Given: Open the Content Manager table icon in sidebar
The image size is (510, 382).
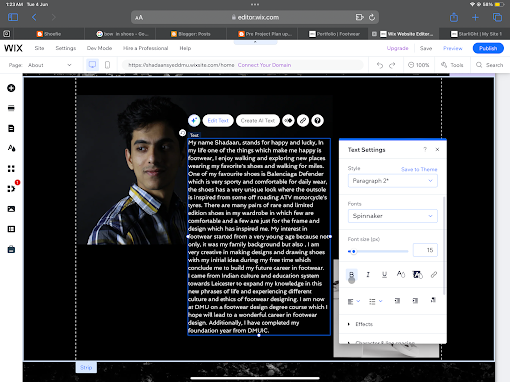Looking at the screenshot, I should coord(11,229).
